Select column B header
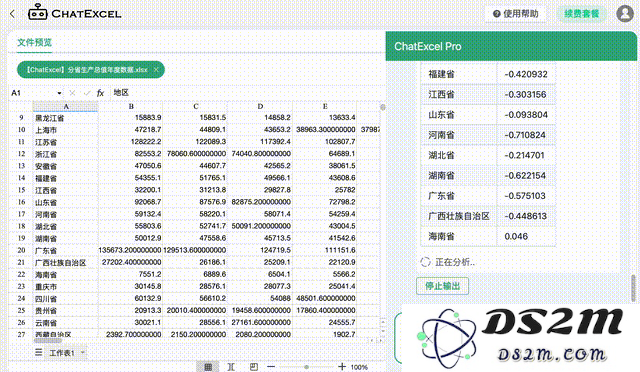This screenshot has height=372, width=640. pos(131,107)
